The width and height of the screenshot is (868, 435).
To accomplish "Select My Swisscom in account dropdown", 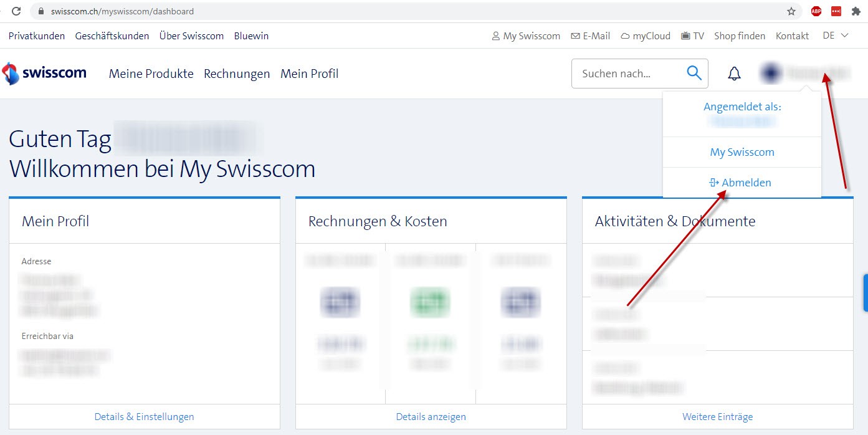I will tap(742, 152).
